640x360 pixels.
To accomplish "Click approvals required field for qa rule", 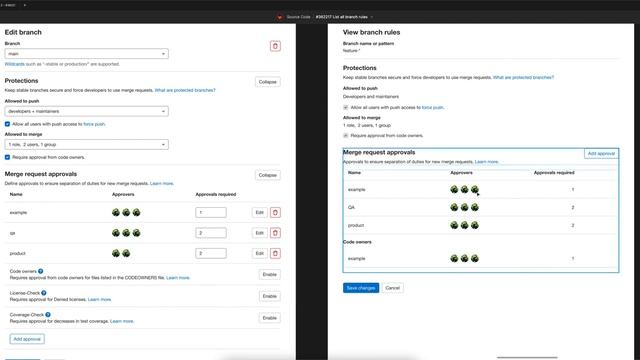I will coord(211,233).
